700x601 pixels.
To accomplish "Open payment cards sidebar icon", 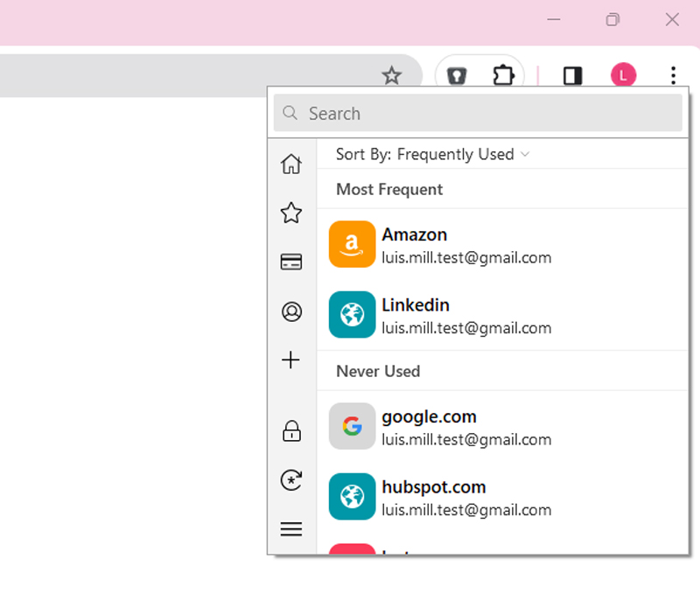I will tap(291, 262).
